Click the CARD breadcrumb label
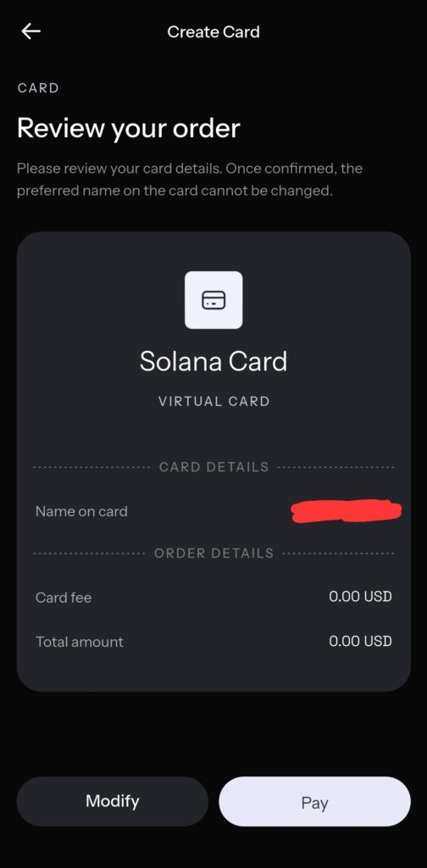 38,88
